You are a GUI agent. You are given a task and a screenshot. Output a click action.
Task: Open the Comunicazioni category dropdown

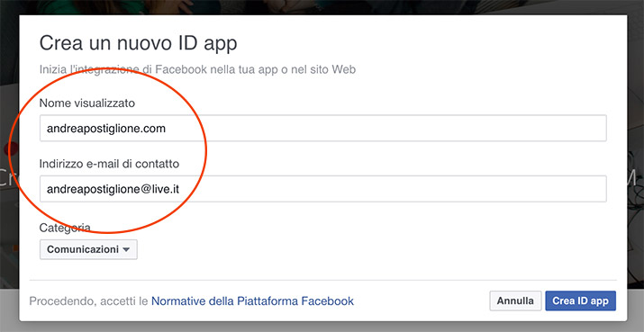[x=88, y=249]
